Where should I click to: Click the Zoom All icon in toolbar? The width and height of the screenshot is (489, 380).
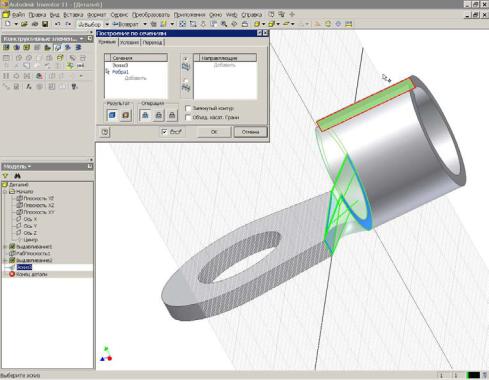click(x=182, y=24)
